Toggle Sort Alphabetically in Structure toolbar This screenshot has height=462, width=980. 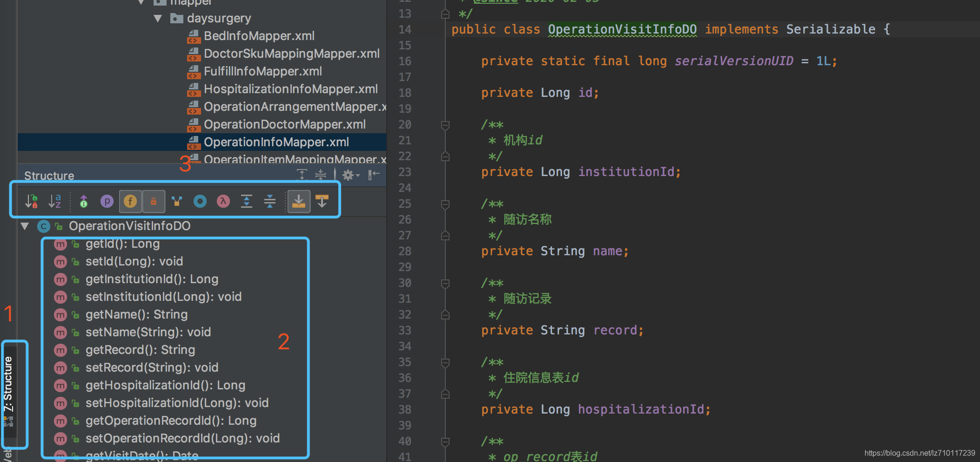(x=55, y=201)
